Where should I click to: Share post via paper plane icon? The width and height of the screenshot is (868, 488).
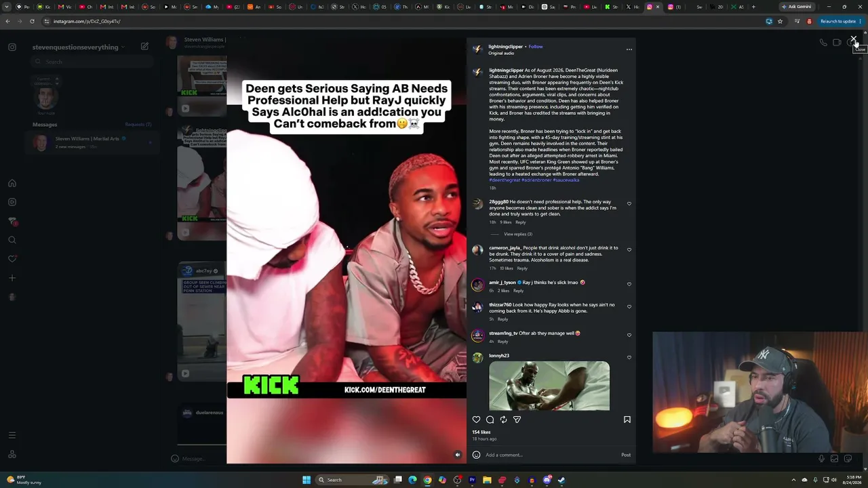517,420
